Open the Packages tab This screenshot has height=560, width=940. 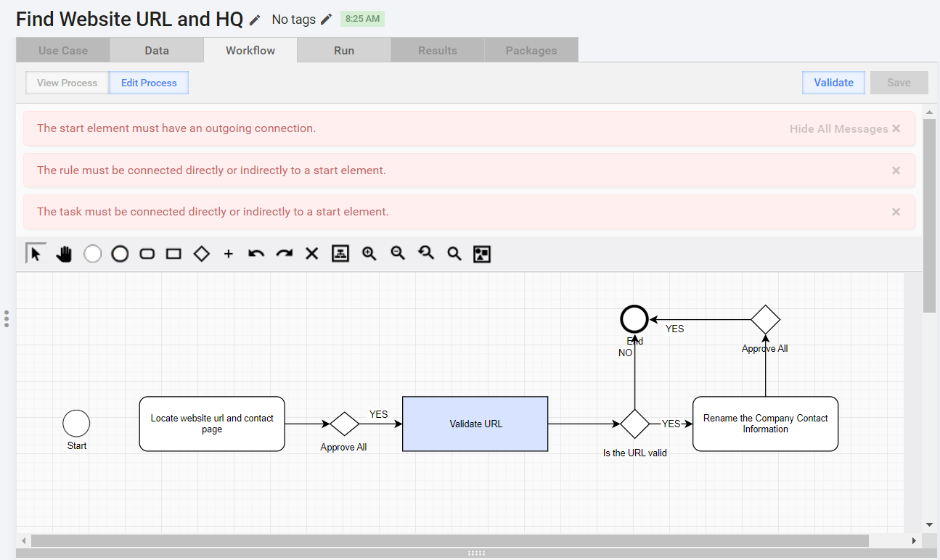[531, 50]
